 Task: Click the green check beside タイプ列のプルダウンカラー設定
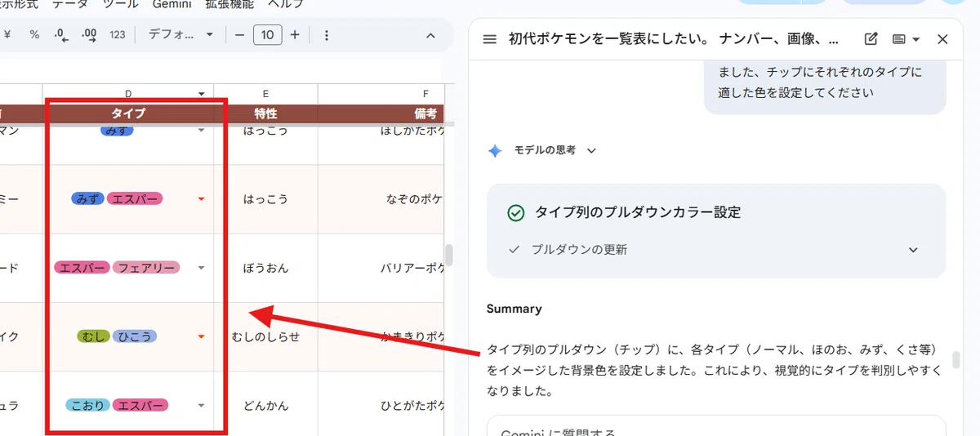pyautogui.click(x=515, y=212)
